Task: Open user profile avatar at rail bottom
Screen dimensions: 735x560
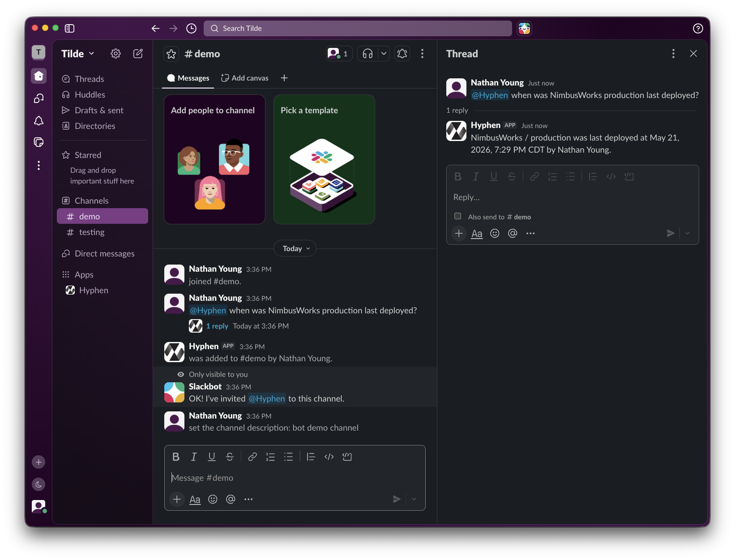Action: [x=38, y=506]
